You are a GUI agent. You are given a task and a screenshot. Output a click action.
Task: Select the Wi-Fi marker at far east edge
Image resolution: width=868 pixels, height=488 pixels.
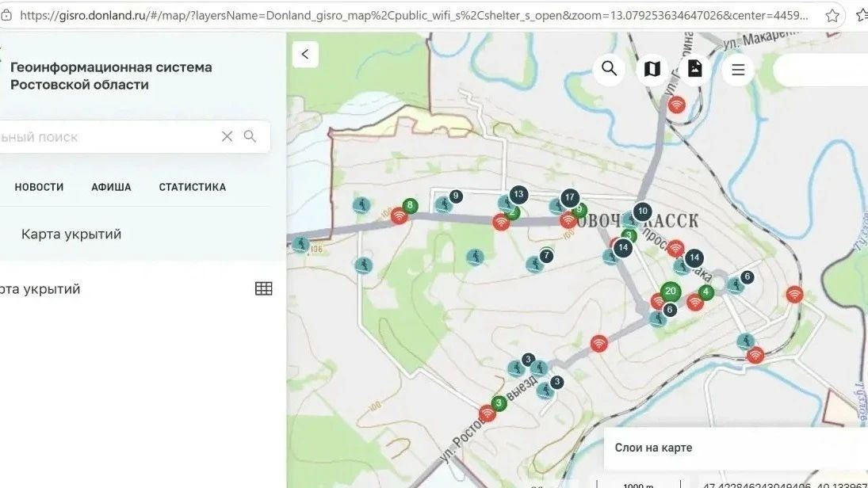click(x=794, y=294)
